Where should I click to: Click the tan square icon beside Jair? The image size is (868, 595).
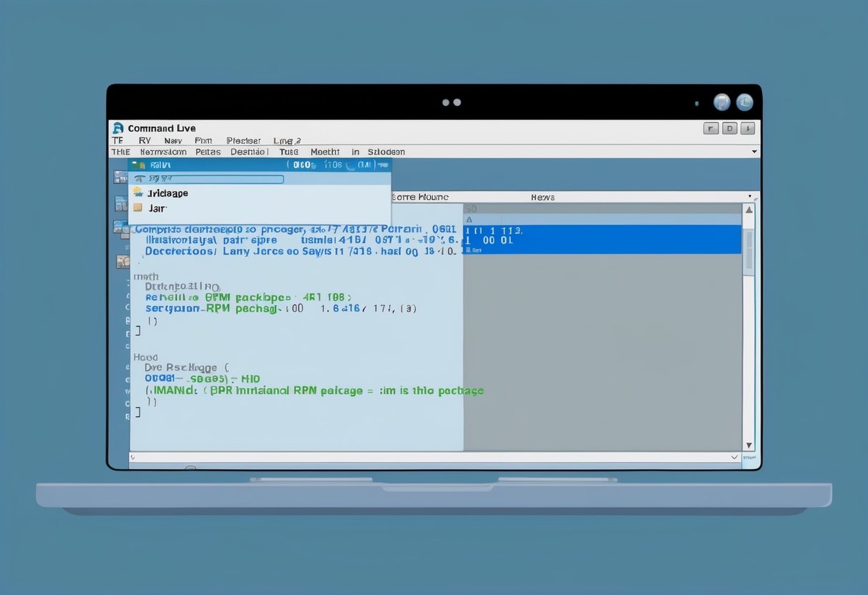(138, 207)
